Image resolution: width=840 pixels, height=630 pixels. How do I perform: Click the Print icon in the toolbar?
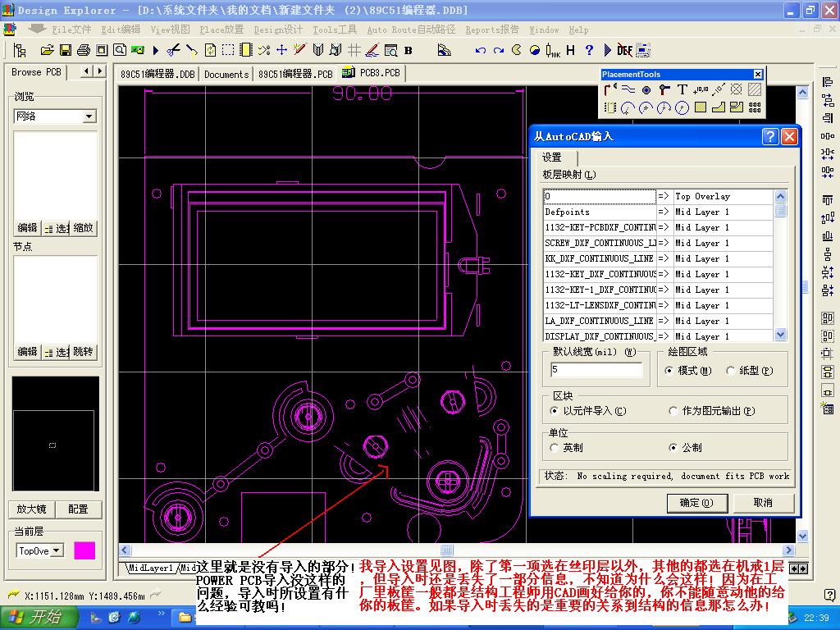(83, 50)
